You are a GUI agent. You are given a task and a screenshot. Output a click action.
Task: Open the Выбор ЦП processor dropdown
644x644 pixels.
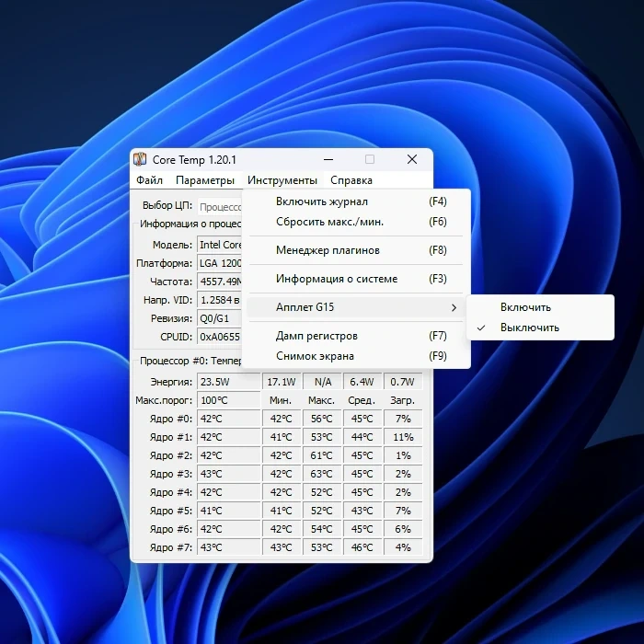[220, 207]
